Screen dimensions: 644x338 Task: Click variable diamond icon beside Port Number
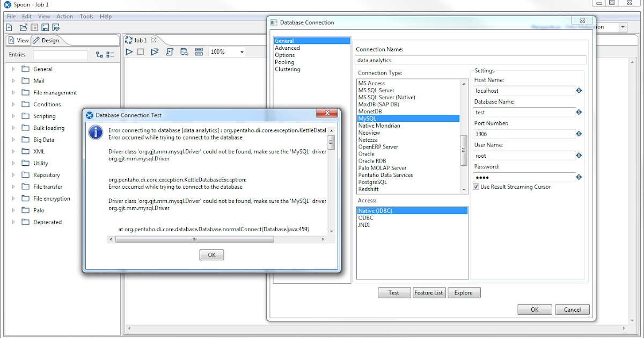[579, 134]
